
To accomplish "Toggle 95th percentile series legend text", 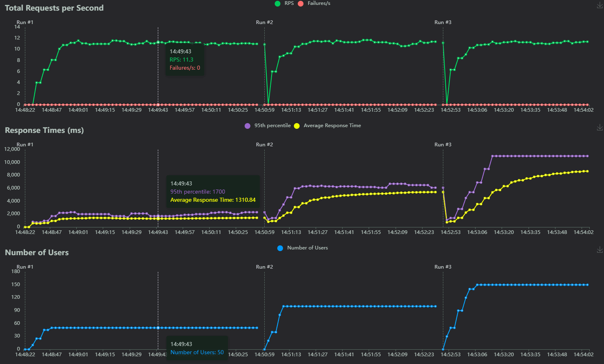I will click(x=272, y=126).
